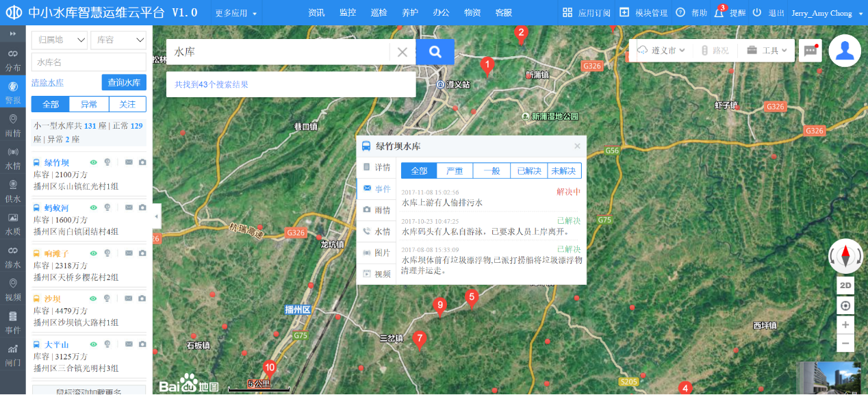Open the 更多应用 dropdown menu

pyautogui.click(x=236, y=13)
